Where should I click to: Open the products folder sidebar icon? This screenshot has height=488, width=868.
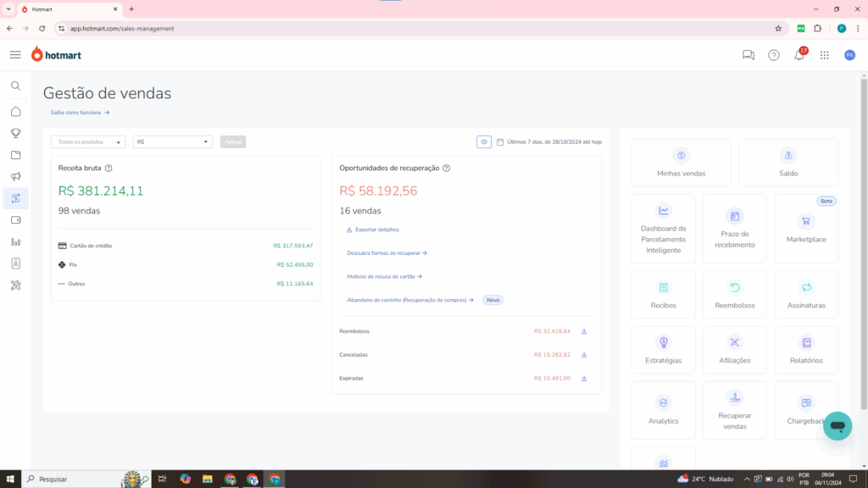[15, 155]
